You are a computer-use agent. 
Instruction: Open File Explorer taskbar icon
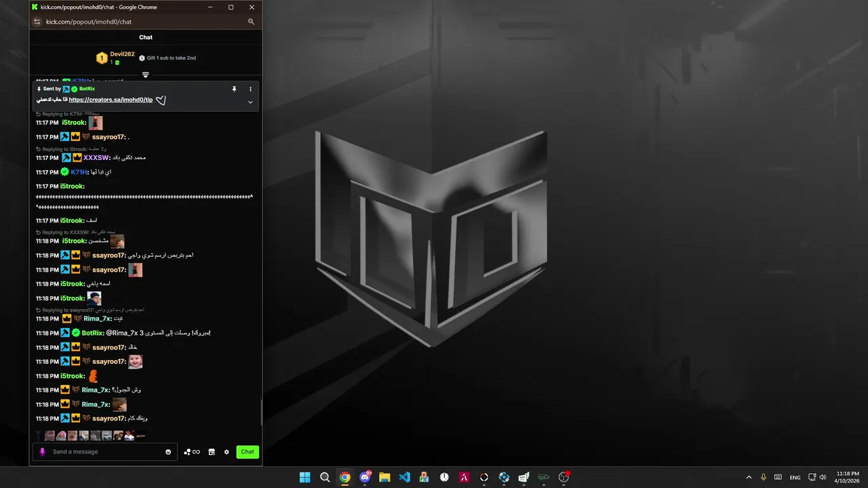click(384, 477)
